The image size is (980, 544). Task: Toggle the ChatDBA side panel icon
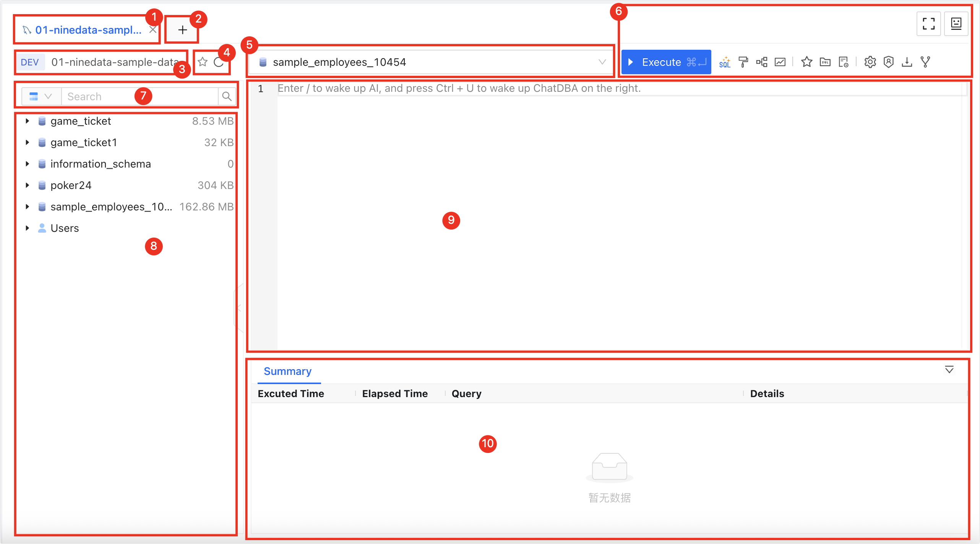coord(956,24)
